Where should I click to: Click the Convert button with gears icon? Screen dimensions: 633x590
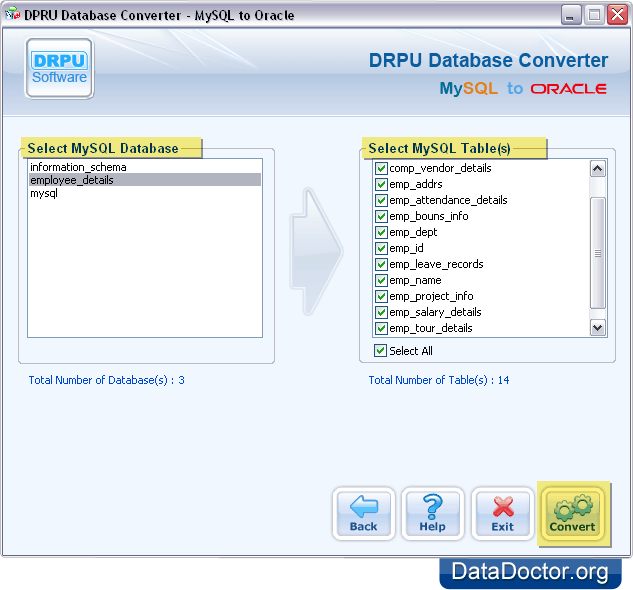[572, 514]
